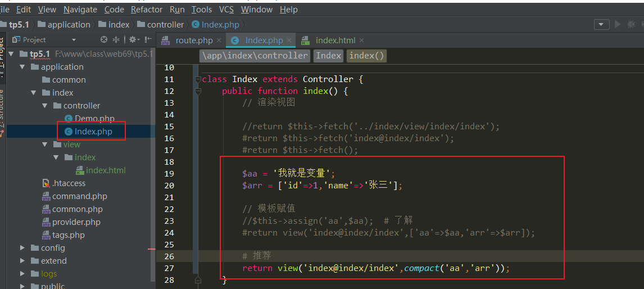Open the Run menu
Viewport: 644px width, 289px height.
[x=177, y=9]
